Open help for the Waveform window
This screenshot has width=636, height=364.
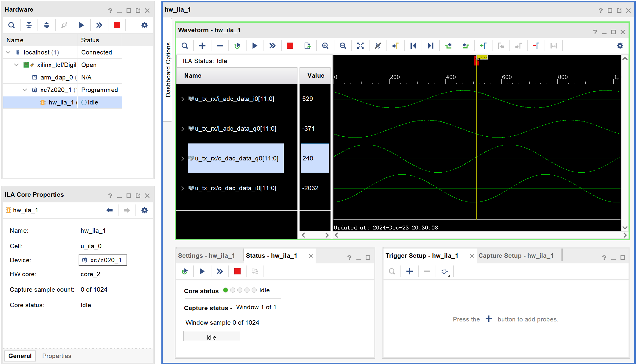click(x=595, y=32)
